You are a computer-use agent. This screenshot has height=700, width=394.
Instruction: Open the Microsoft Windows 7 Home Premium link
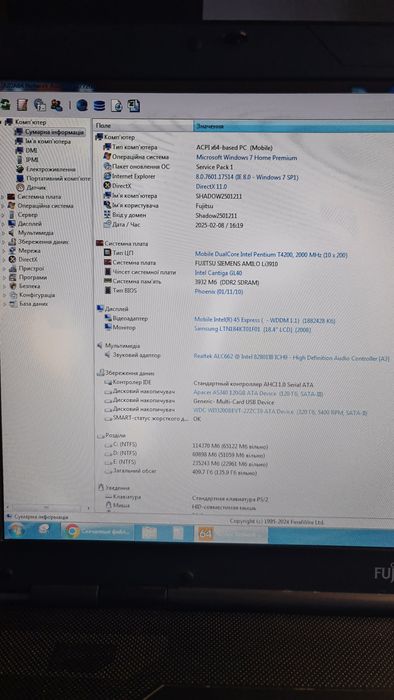click(x=247, y=157)
